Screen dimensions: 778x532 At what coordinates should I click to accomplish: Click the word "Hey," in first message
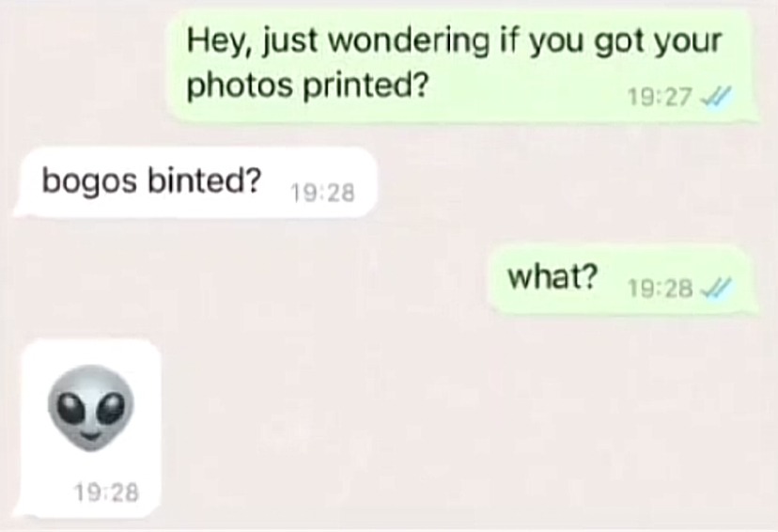click(x=221, y=41)
